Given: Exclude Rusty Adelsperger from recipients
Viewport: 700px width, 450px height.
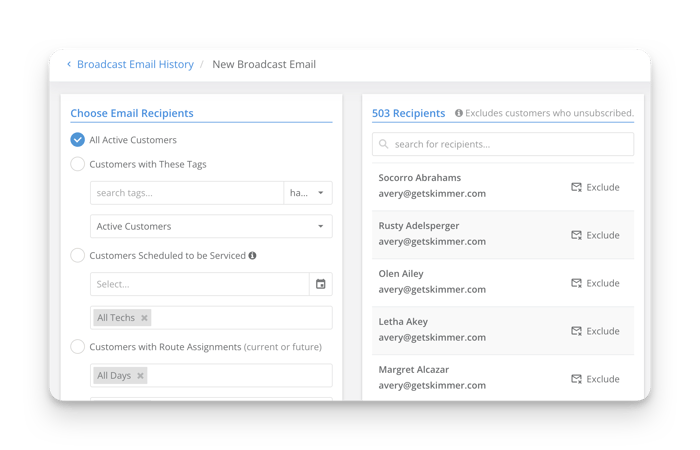Looking at the screenshot, I should (595, 235).
